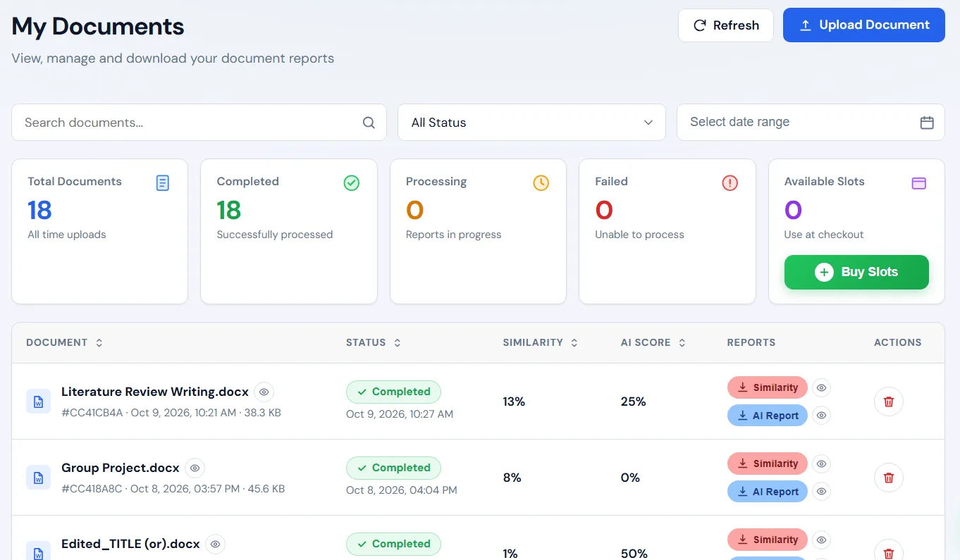Click the Failed red alert icon

(x=730, y=183)
